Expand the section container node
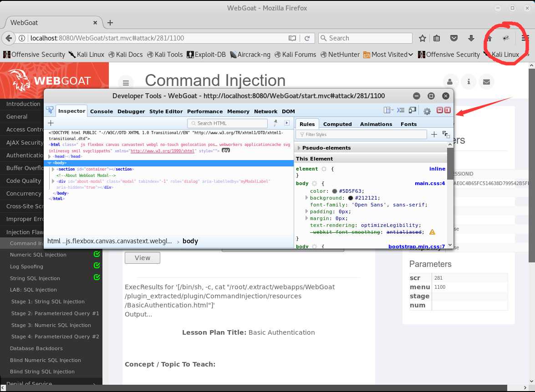This screenshot has width=535, height=392. pyautogui.click(x=53, y=169)
